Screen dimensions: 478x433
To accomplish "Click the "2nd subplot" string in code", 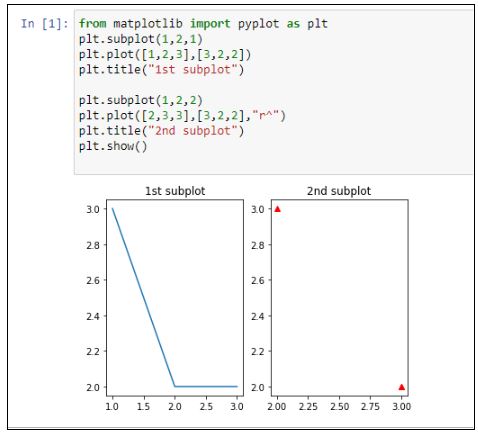I will pyautogui.click(x=193, y=131).
